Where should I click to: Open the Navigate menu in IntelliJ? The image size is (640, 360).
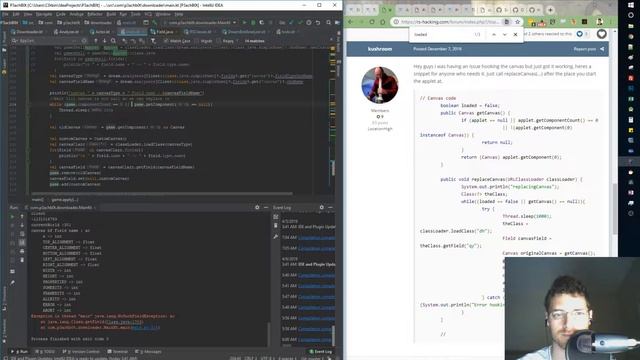(x=44, y=14)
